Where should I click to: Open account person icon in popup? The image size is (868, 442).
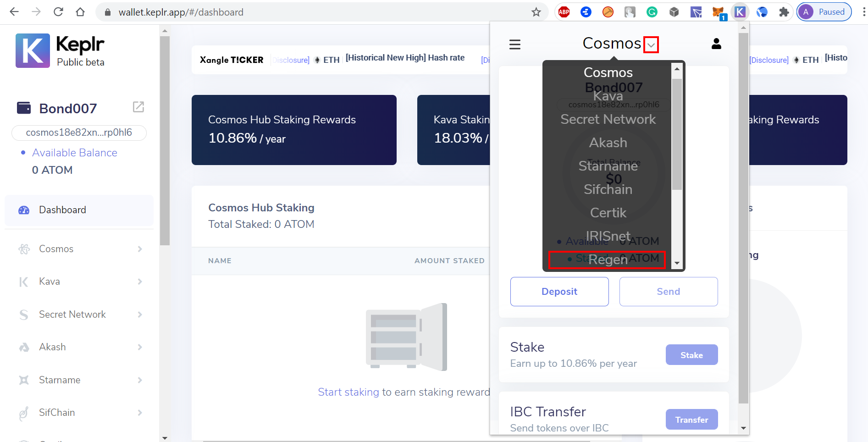716,44
